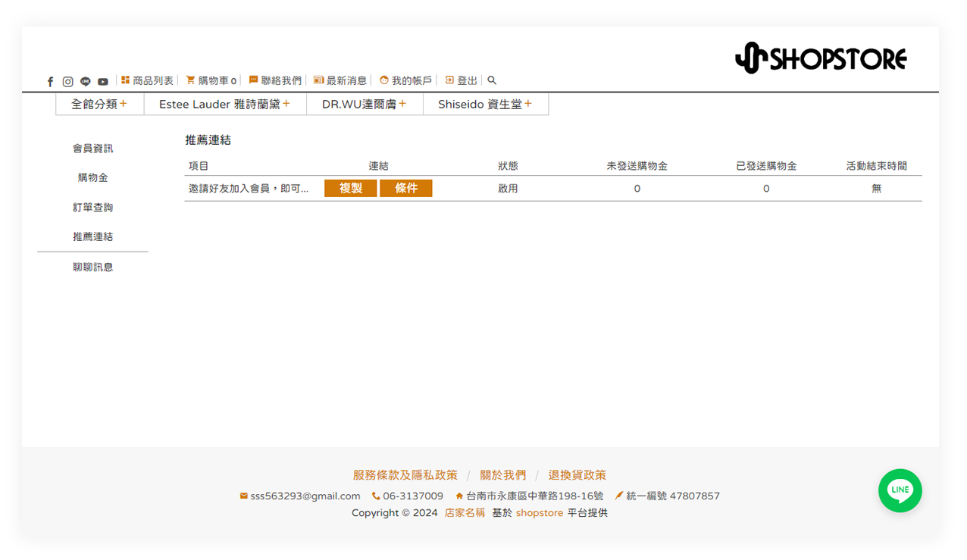Open the Instagram social icon
Viewport: 967px width, 560px height.
(67, 81)
